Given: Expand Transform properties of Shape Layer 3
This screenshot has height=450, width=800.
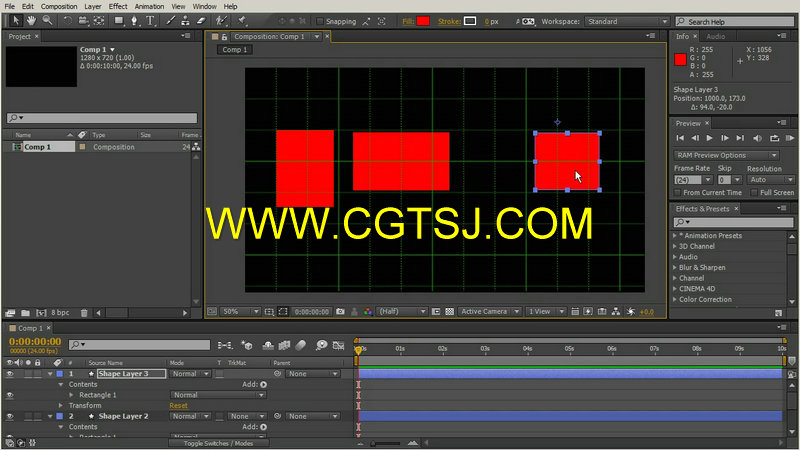Looking at the screenshot, I should [61, 406].
